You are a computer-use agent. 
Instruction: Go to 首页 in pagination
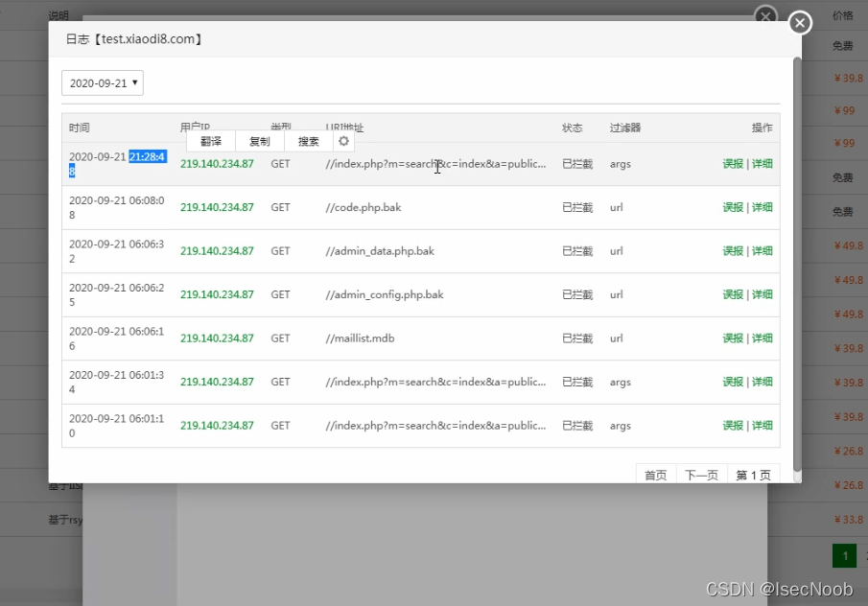coord(656,475)
